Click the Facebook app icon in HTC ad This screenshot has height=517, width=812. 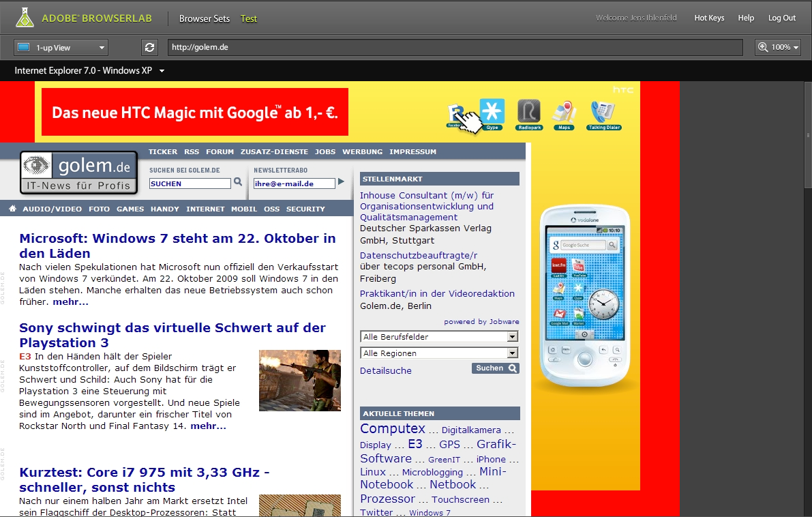tap(455, 116)
